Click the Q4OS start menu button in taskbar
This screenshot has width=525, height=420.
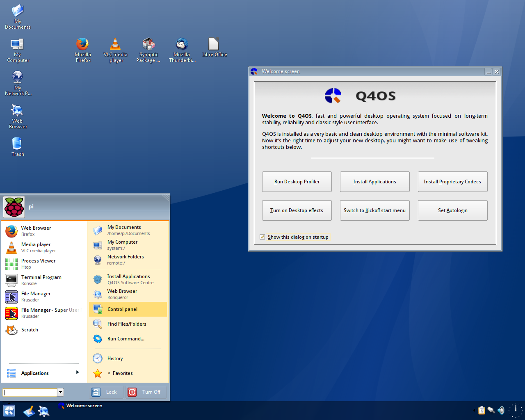point(9,411)
